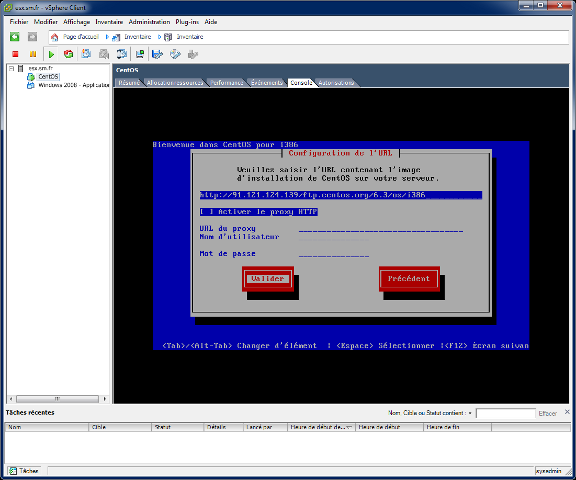The height and width of the screenshot is (480, 576).
Task: Open the Administration menu
Action: (149, 22)
